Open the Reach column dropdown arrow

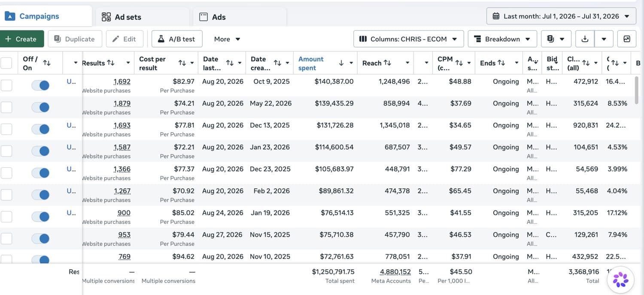point(407,63)
